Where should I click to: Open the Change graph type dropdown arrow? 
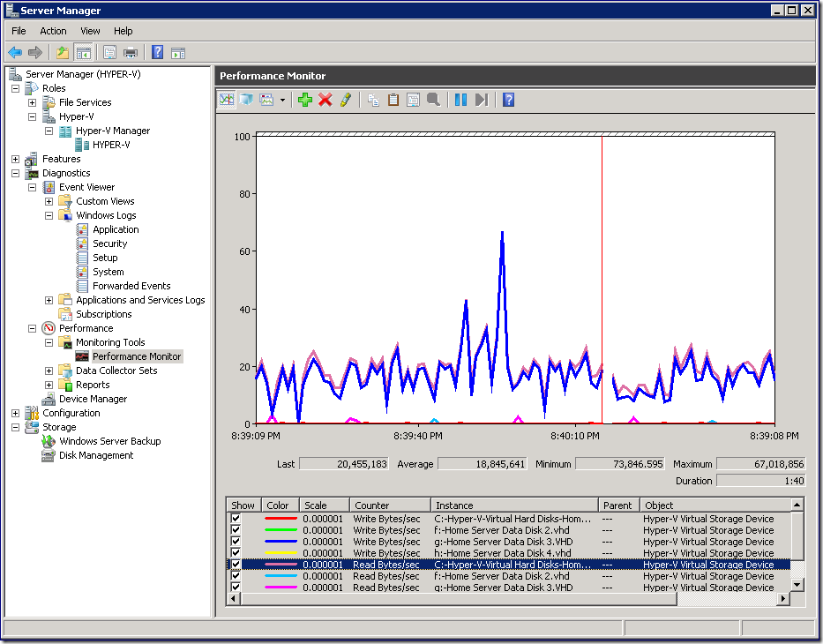(282, 100)
